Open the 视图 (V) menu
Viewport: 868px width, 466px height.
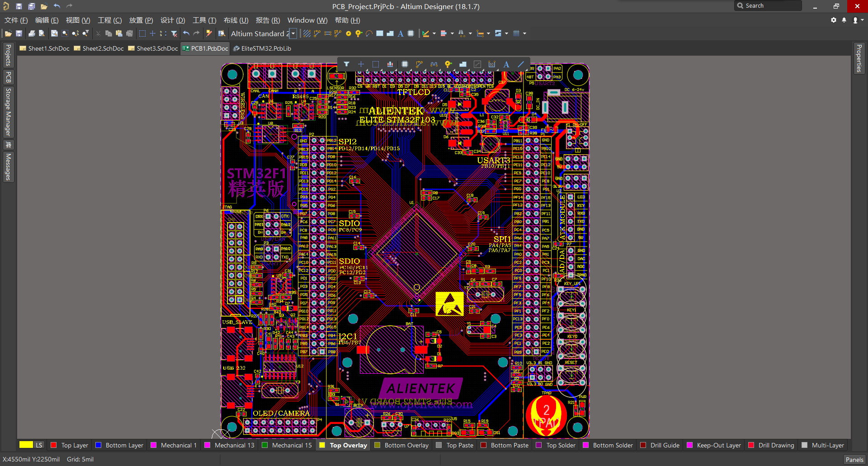coord(78,20)
